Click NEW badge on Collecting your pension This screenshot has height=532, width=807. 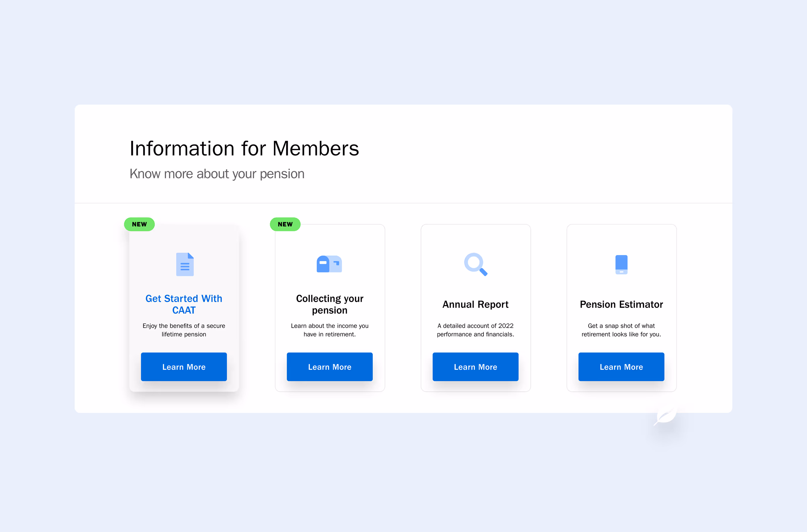click(x=285, y=224)
